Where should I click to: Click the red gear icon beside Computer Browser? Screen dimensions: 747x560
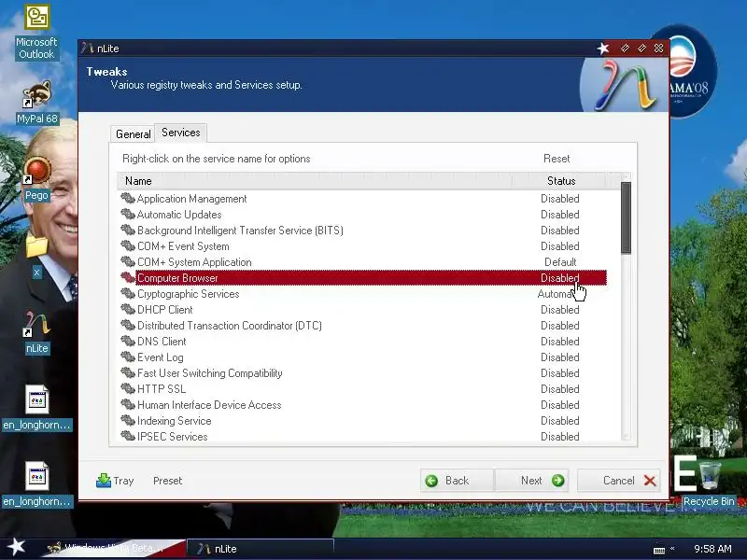(128, 277)
